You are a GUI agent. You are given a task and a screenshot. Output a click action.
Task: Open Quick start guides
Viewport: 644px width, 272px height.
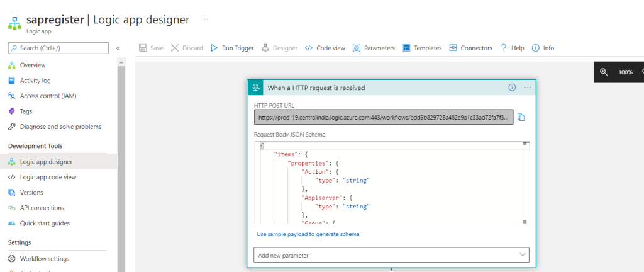[45, 223]
